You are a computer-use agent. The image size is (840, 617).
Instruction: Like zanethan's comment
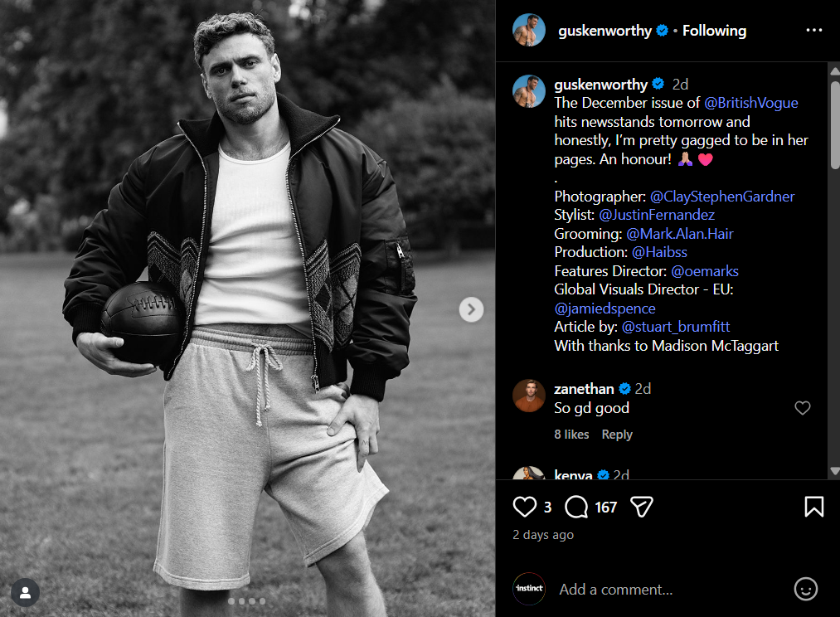[x=802, y=408]
